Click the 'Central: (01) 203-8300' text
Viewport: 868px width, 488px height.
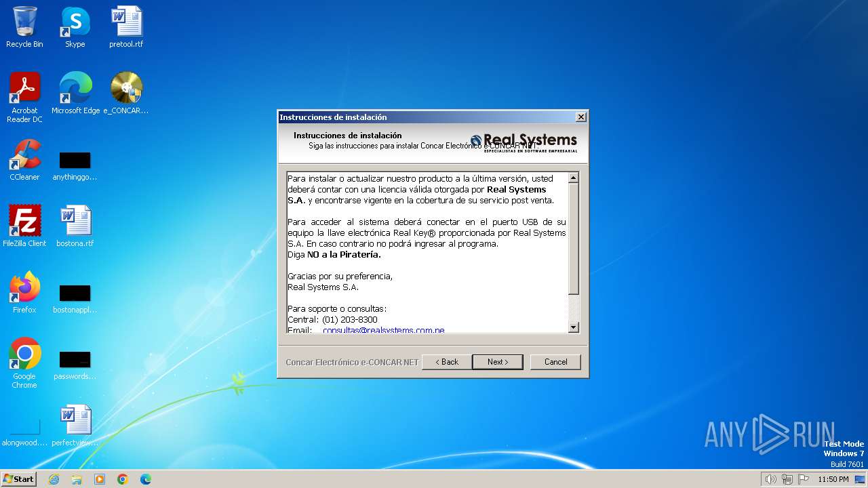(332, 320)
